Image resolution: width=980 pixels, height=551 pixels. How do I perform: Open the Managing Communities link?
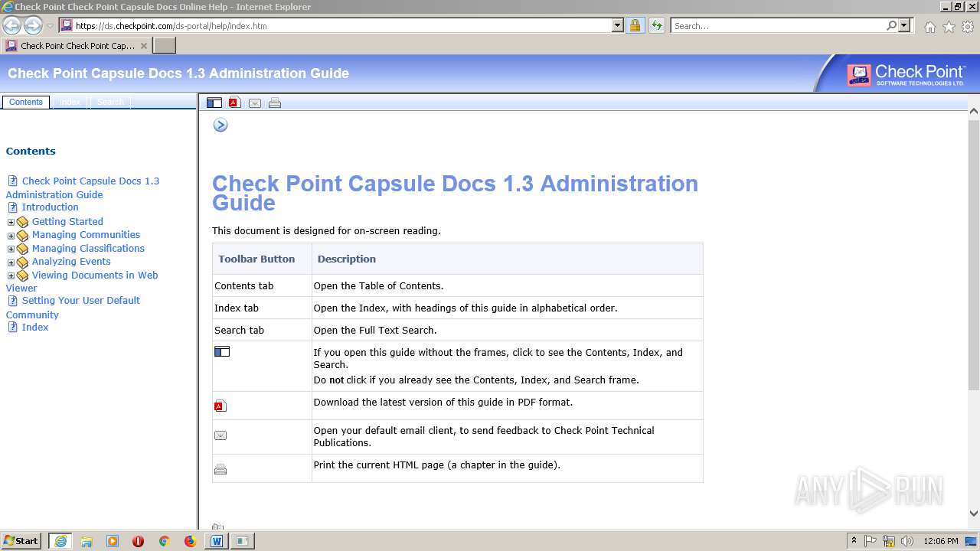pyautogui.click(x=86, y=235)
